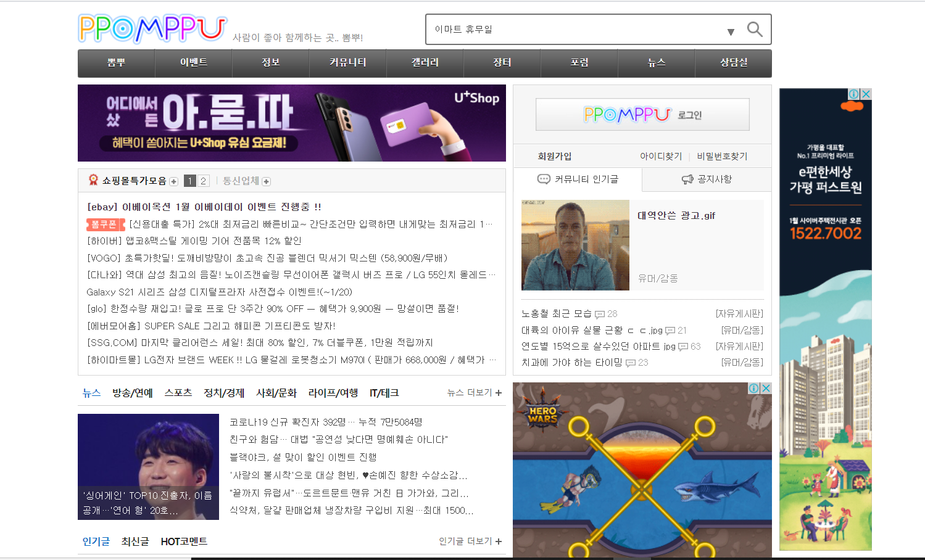Open the 포럼 menu

tap(579, 63)
